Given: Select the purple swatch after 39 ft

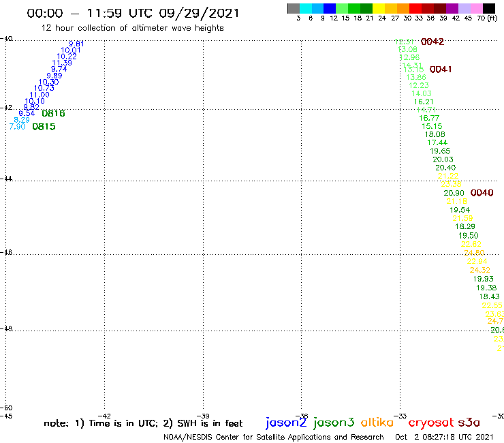Looking at the screenshot, I should point(452,8).
